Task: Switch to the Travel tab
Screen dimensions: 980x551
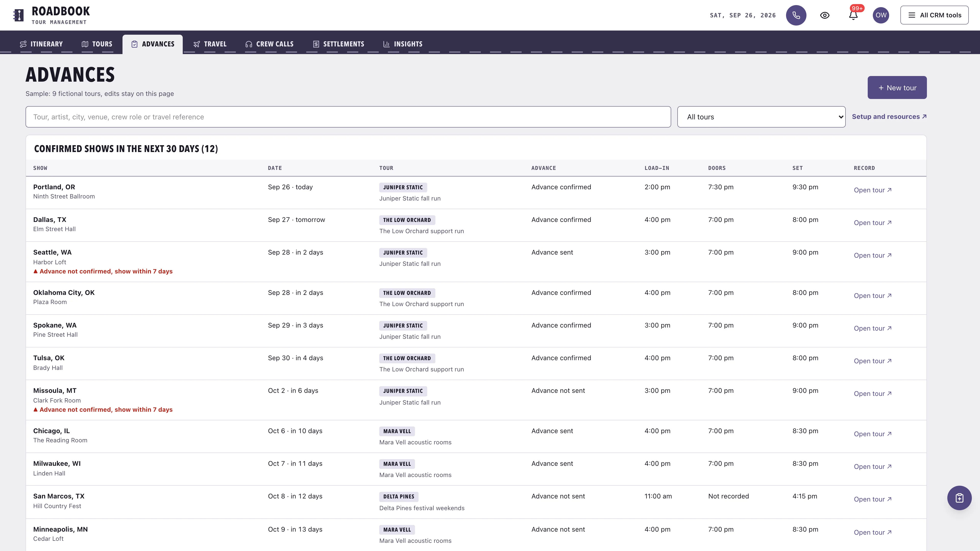Action: [210, 44]
